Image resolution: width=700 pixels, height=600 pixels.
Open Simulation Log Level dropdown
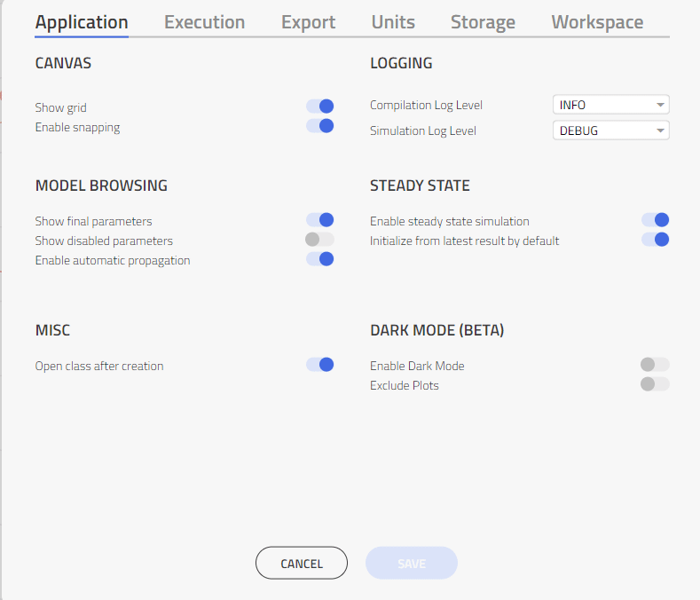click(x=611, y=130)
